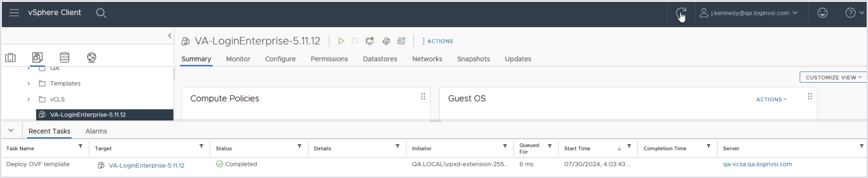
Task: Expand the Templates folder
Action: coord(29,84)
